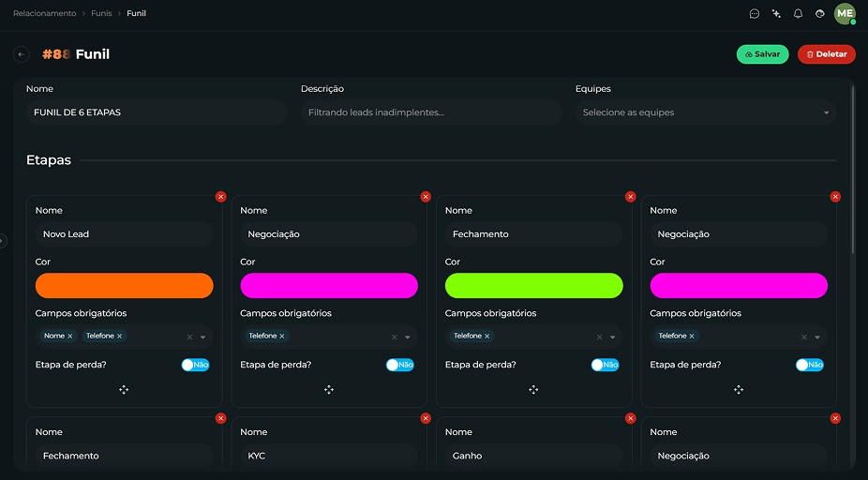Save the funnel with Salvar
The height and width of the screenshot is (480, 868).
pos(762,54)
